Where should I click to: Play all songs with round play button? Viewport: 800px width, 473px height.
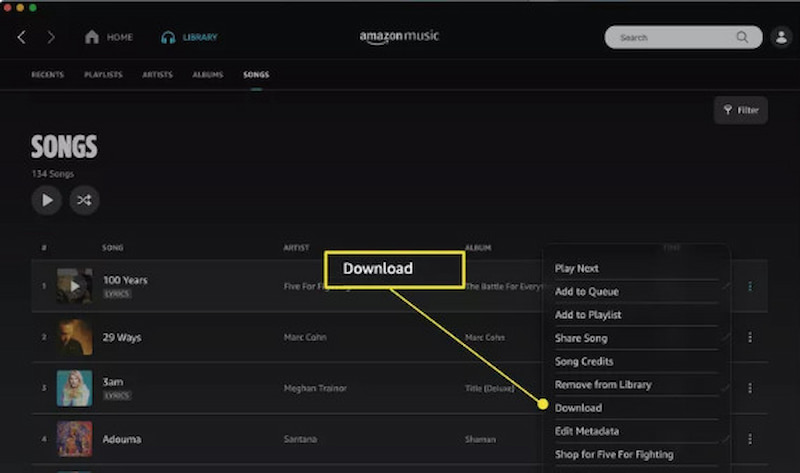[x=47, y=200]
